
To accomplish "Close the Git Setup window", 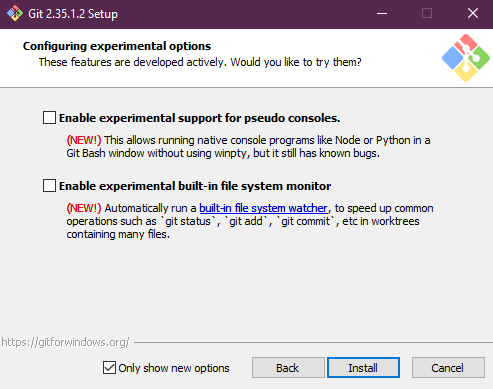I will [472, 14].
